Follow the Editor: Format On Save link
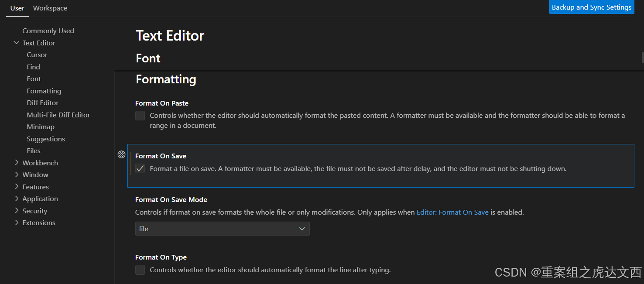644x284 pixels. (452, 212)
